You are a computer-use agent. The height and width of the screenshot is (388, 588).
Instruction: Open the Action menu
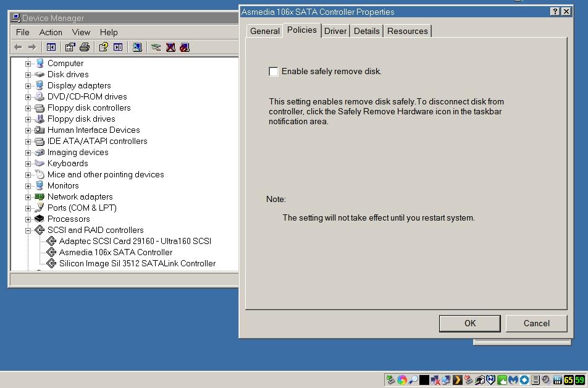51,32
